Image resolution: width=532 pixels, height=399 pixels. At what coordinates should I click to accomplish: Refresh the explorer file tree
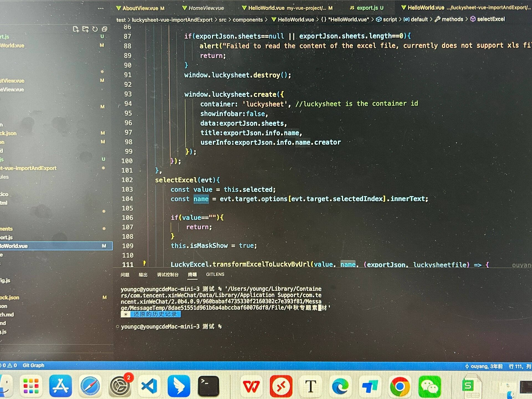coord(95,29)
